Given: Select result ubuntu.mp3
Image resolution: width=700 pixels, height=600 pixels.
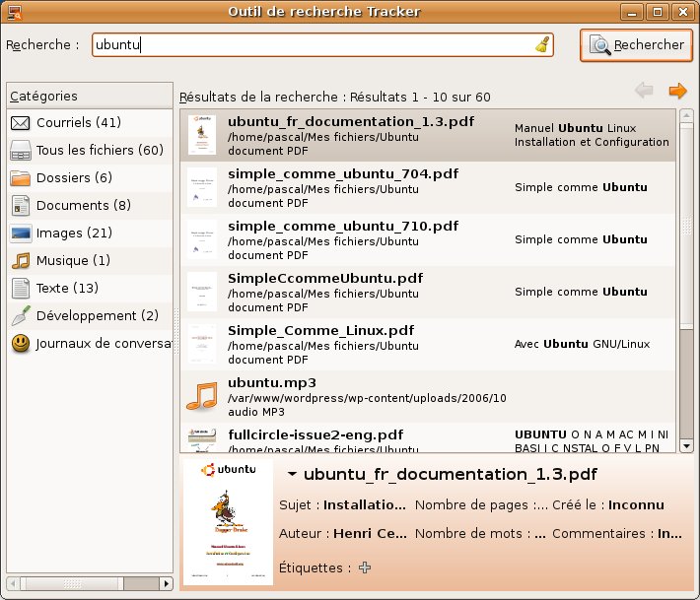Looking at the screenshot, I should (x=428, y=397).
